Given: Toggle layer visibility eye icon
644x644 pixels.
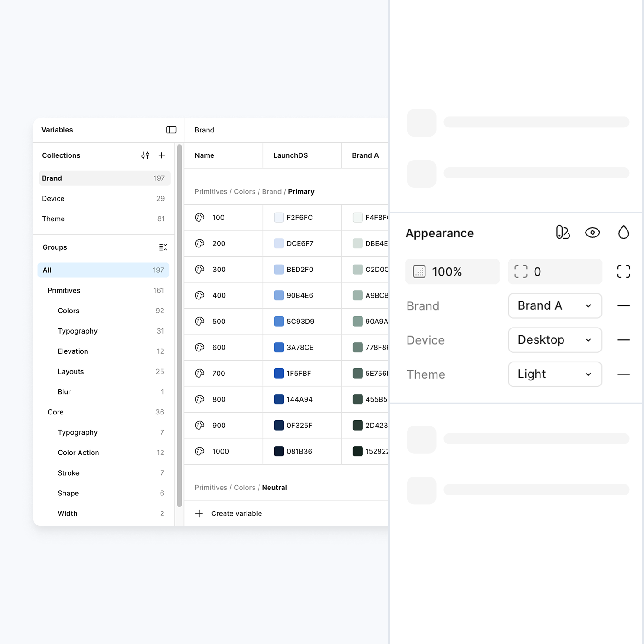Looking at the screenshot, I should pyautogui.click(x=592, y=233).
